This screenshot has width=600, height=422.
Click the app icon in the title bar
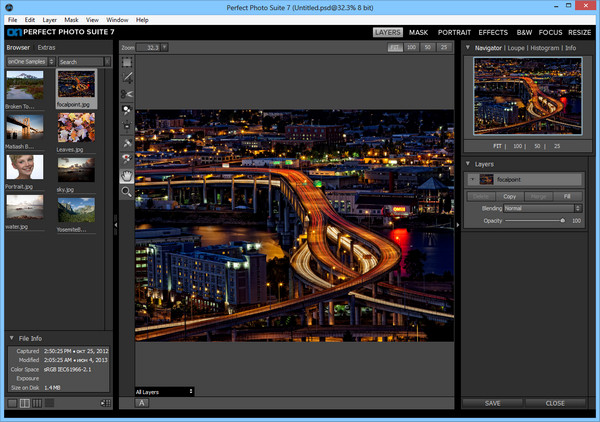pos(9,7)
